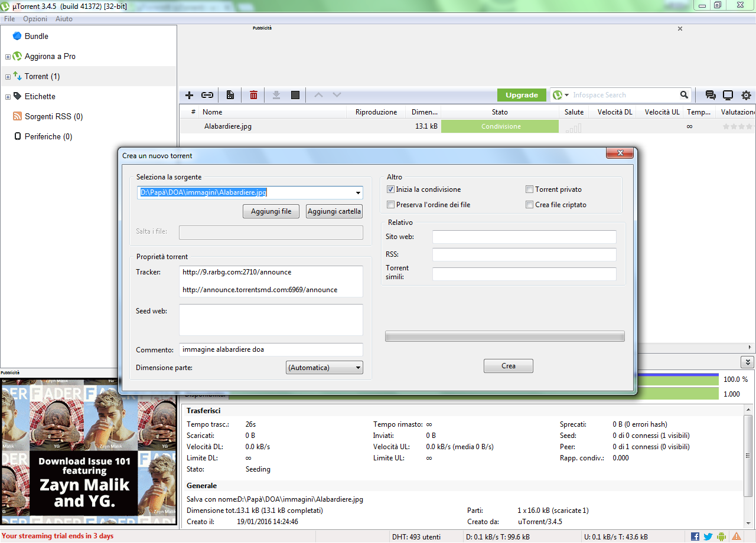Select Torrent (1) in the sidebar
Image resolution: width=756 pixels, height=543 pixels.
[42, 76]
